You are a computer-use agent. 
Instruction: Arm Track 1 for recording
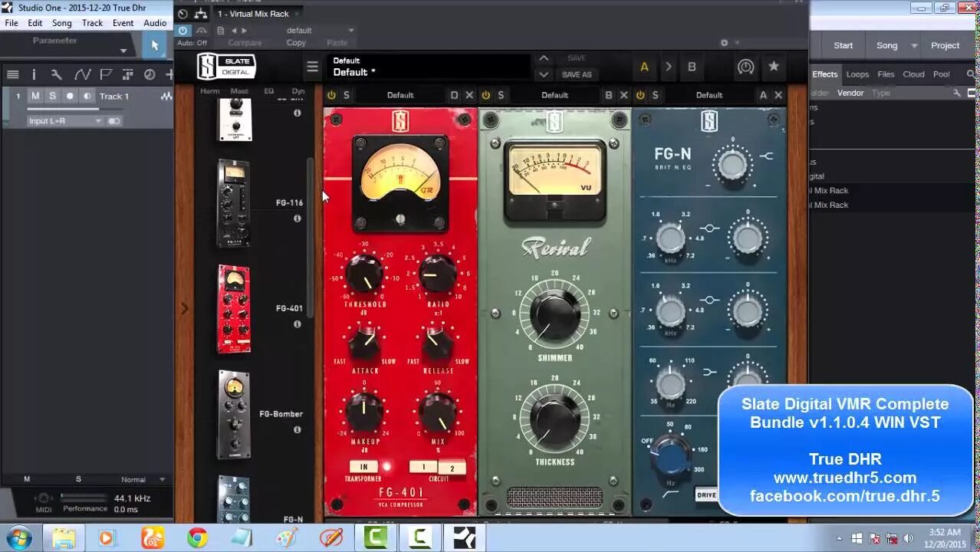(x=70, y=96)
